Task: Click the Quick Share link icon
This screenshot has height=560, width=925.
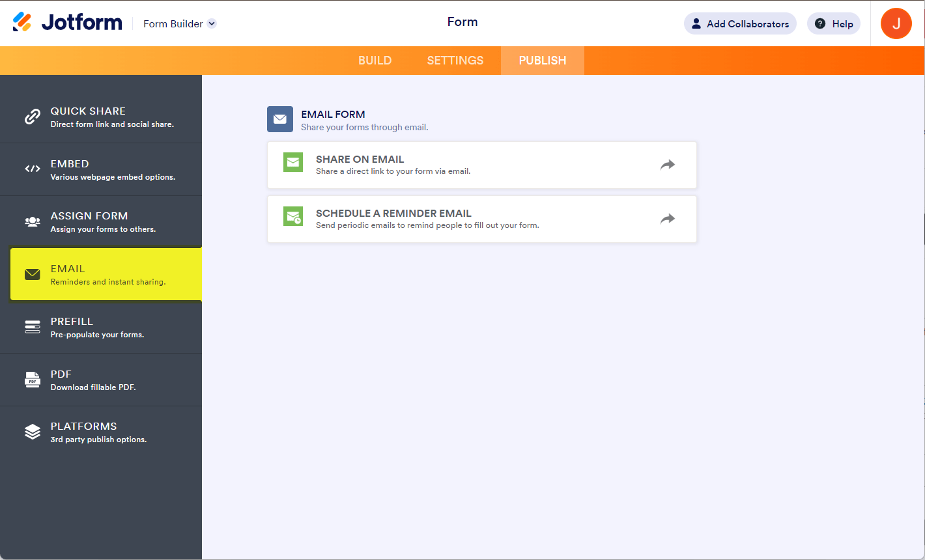Action: pyautogui.click(x=33, y=117)
